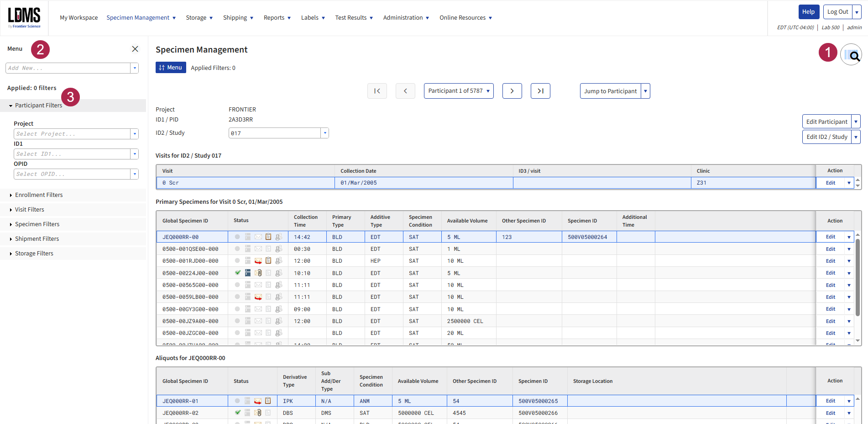Click paperclip envelope icon in aliquot JEQ000RR-02
This screenshot has width=868, height=424.
coord(258,413)
